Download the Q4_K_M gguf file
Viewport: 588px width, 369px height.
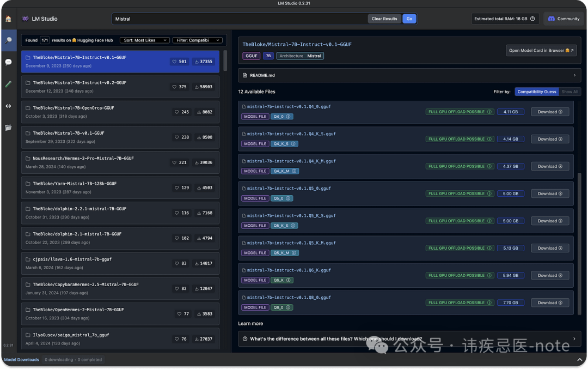[x=550, y=166]
